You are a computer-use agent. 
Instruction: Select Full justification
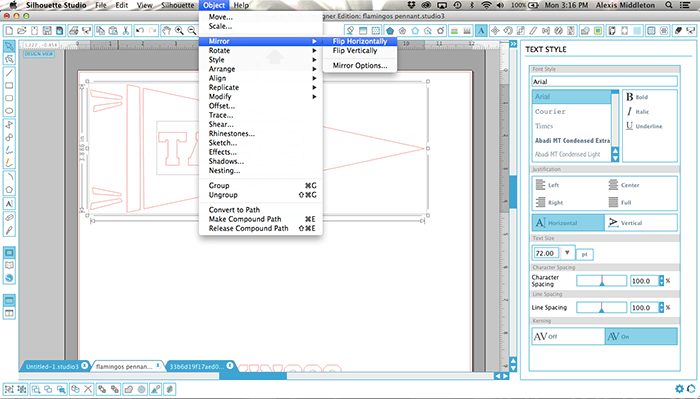click(x=620, y=202)
